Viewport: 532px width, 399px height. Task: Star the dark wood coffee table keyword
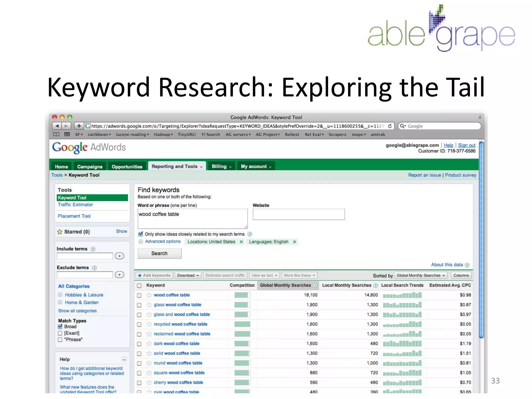coord(149,344)
